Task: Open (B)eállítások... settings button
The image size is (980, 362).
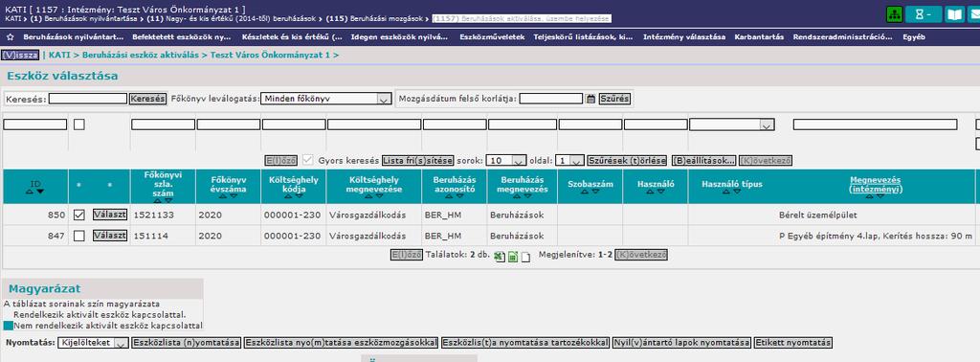Action: [703, 161]
